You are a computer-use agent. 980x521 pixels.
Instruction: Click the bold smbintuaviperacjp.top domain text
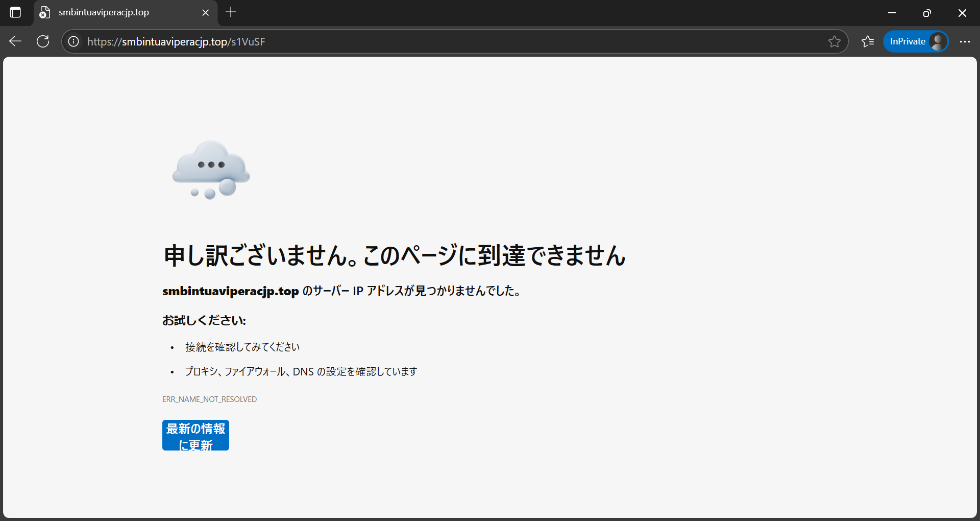click(x=231, y=291)
